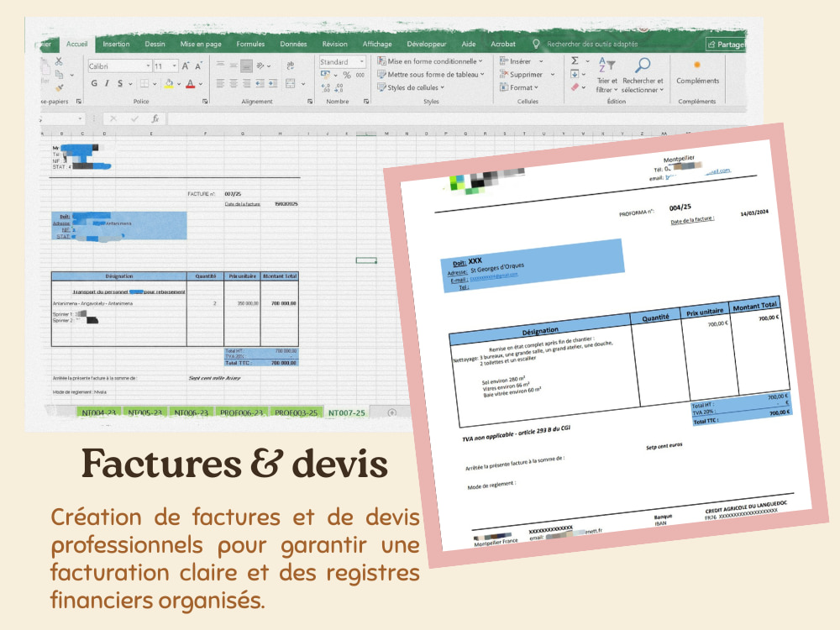Switch to the Formules ribbon tab
Screen dimensions: 840x630
click(x=250, y=44)
